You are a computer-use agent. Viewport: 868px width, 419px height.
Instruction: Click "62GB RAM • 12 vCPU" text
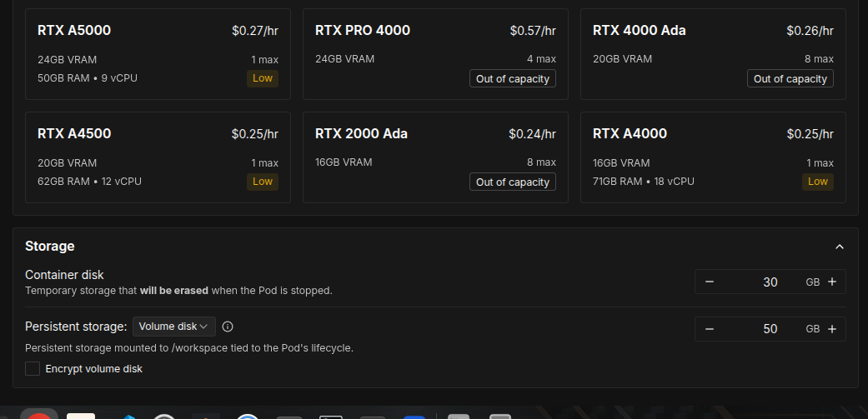(x=90, y=182)
